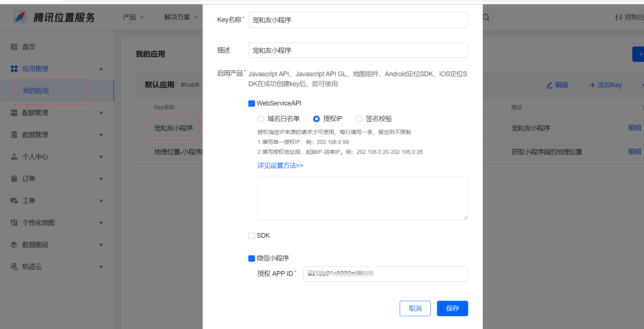Click 编辑 in the 获取小程序端的地理位置 row
Screen dimensions: 644x329
[635, 151]
